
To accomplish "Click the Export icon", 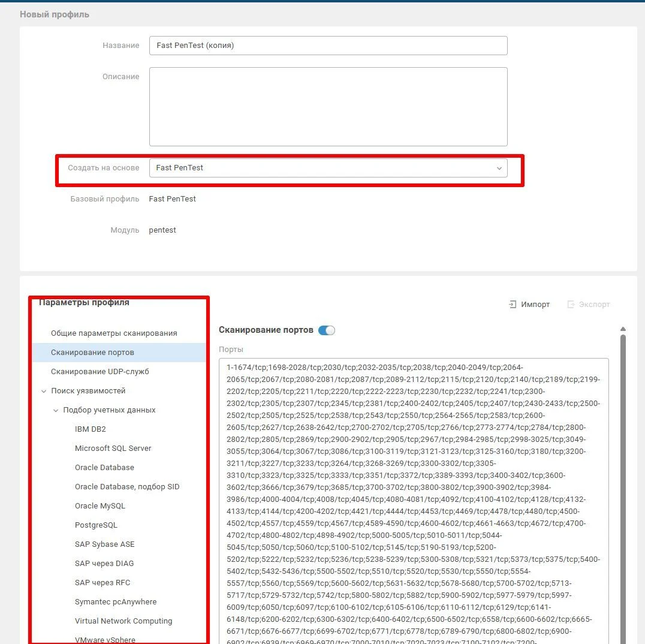I will coord(571,305).
